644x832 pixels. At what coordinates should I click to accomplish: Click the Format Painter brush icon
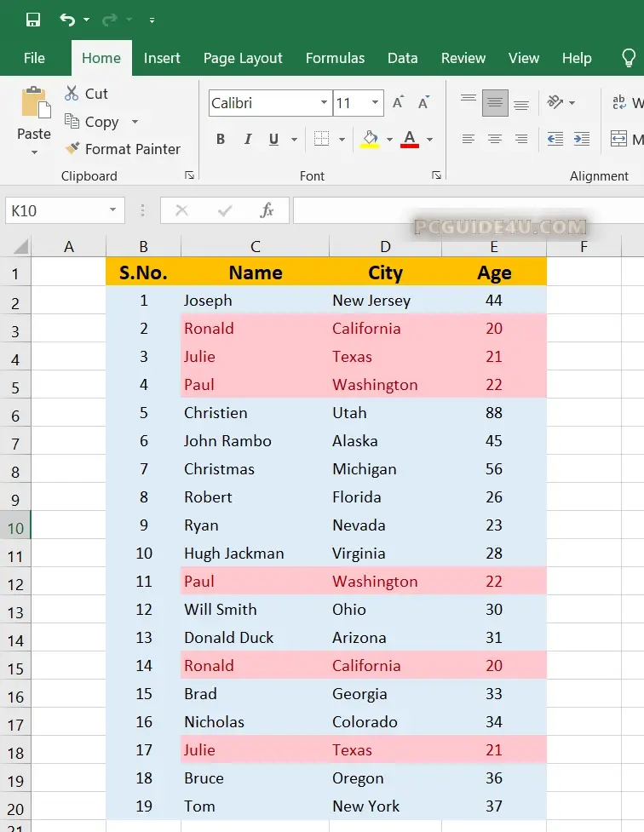(72, 149)
